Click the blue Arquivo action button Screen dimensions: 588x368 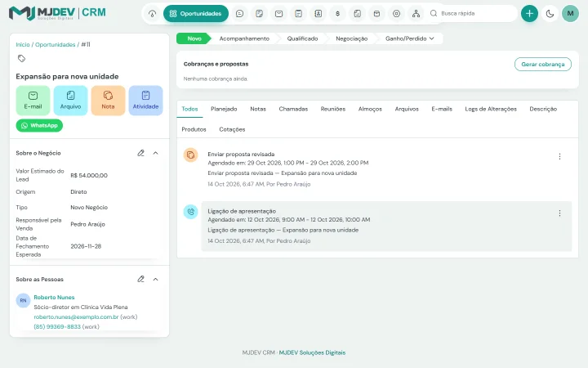pyautogui.click(x=70, y=101)
